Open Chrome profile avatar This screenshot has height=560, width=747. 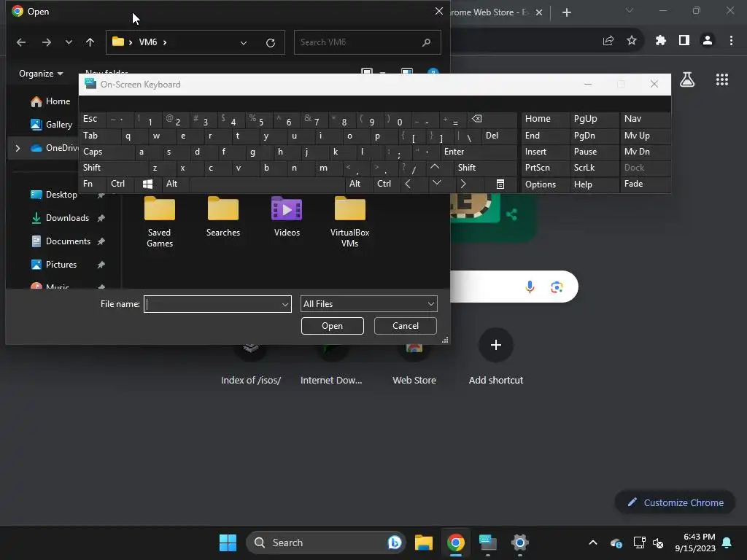click(x=708, y=41)
